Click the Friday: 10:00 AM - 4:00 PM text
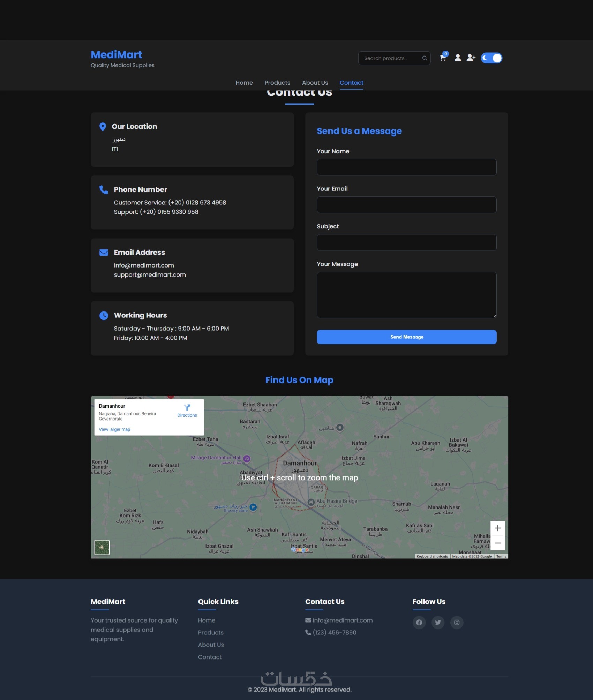This screenshot has width=593, height=700. pos(150,338)
